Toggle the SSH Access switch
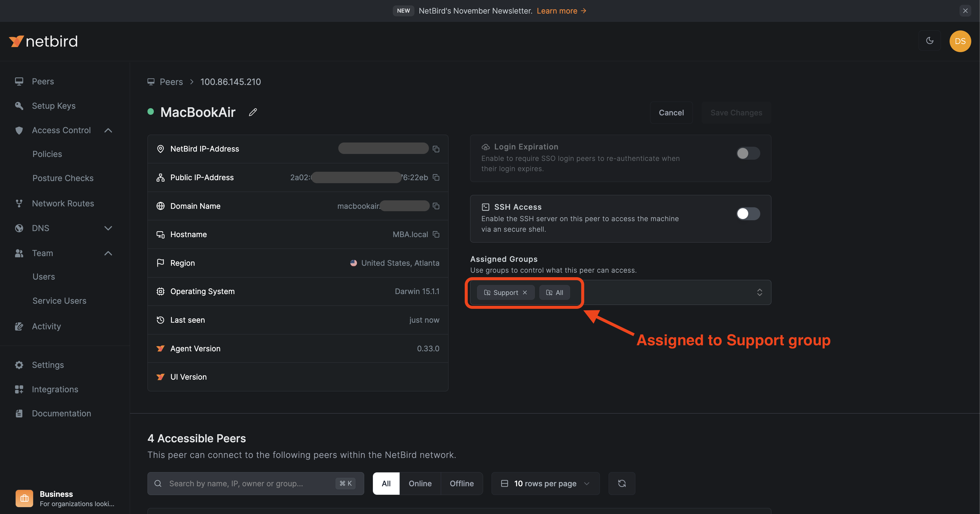This screenshot has width=980, height=514. click(x=748, y=213)
